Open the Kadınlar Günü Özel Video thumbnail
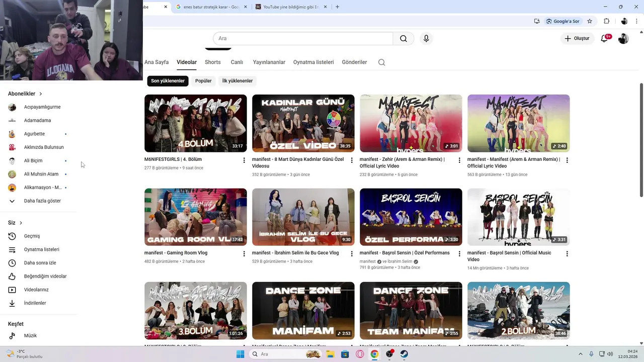 303,123
